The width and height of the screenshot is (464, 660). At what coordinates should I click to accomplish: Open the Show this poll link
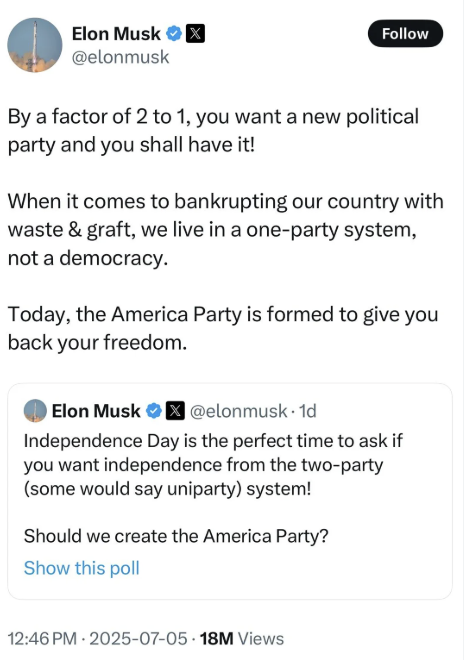[81, 568]
